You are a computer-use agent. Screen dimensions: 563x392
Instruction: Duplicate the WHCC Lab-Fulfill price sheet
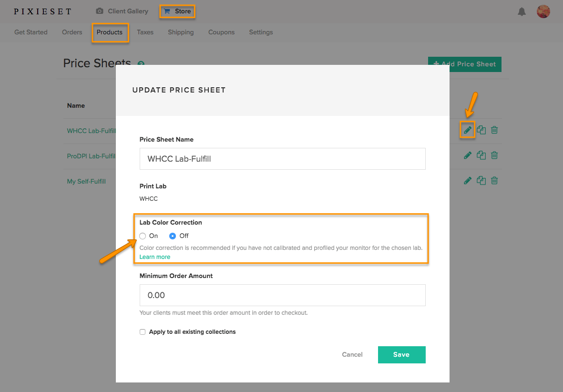pyautogui.click(x=481, y=130)
